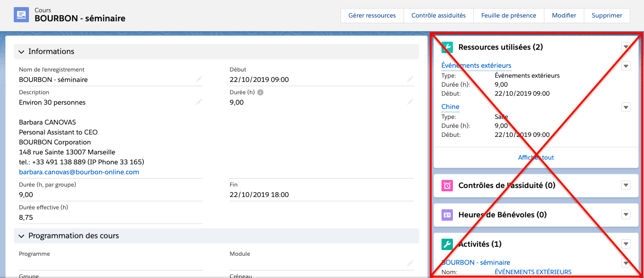The image size is (644, 278).
Task: Edit the Nom de l'enregistrement pencil icon
Action: [199, 80]
